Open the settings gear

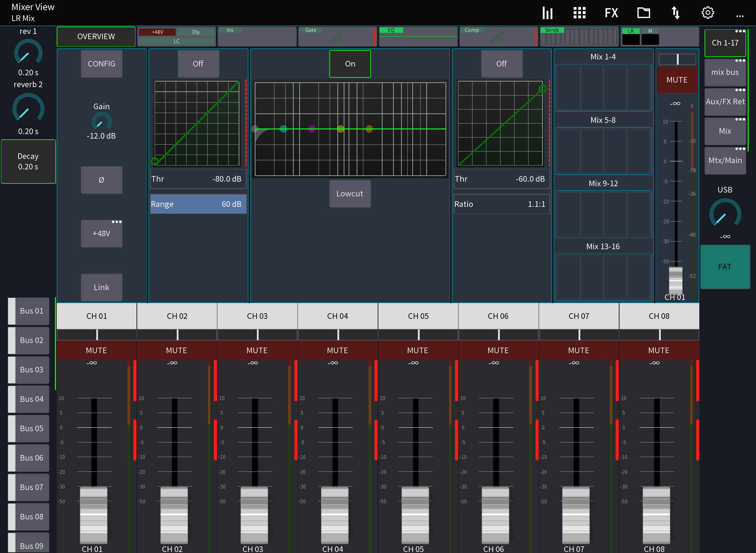point(708,13)
